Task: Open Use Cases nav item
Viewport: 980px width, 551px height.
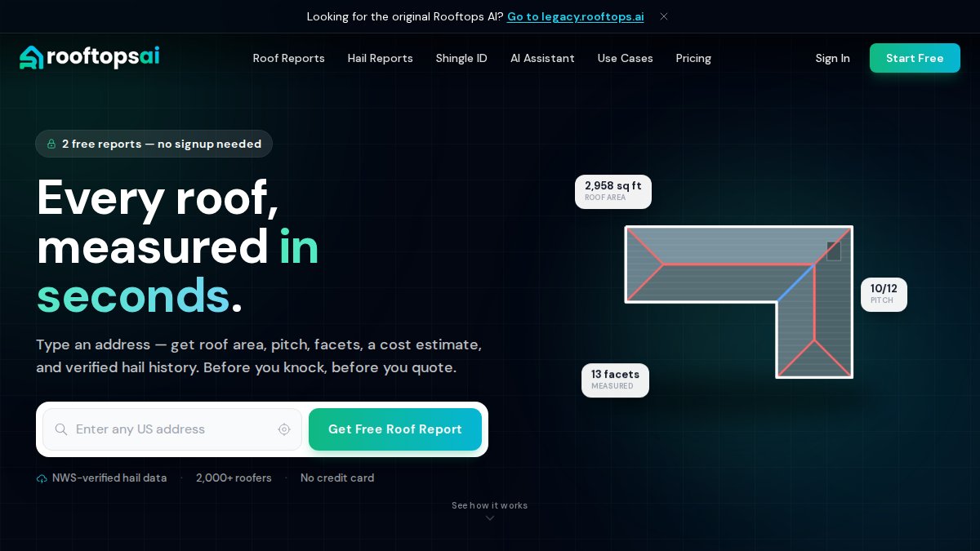Action: click(x=625, y=58)
